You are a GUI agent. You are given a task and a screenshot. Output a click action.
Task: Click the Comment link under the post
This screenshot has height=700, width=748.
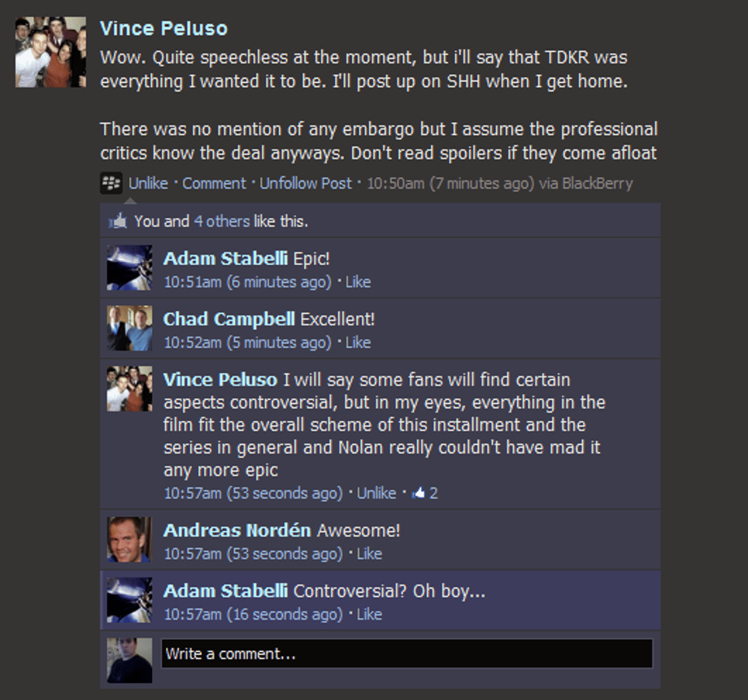[x=214, y=184]
